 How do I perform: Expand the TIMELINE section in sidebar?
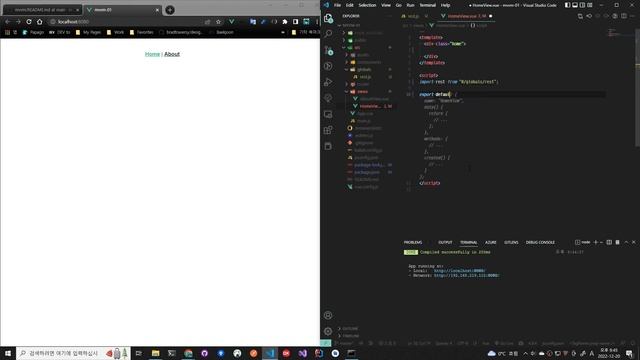tap(351, 336)
